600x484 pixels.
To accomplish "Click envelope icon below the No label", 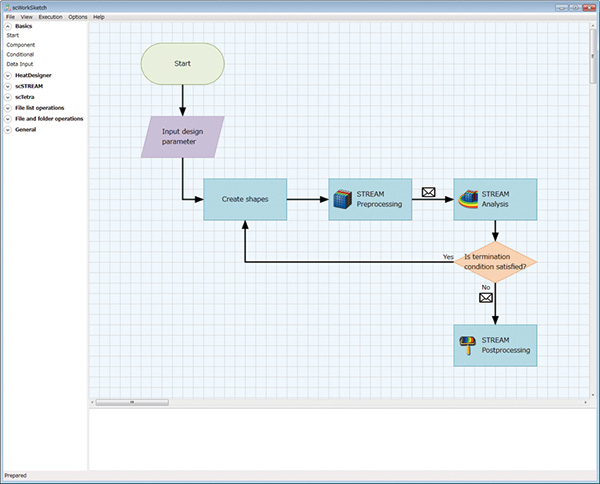I will 486,298.
